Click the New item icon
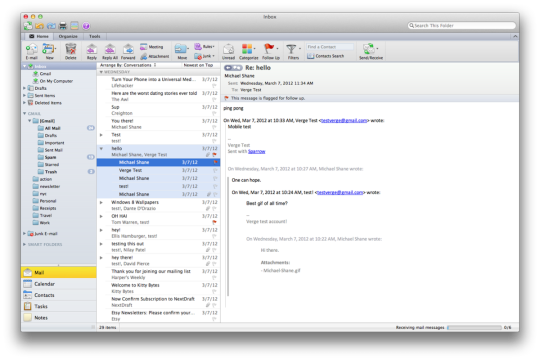 click(49, 51)
